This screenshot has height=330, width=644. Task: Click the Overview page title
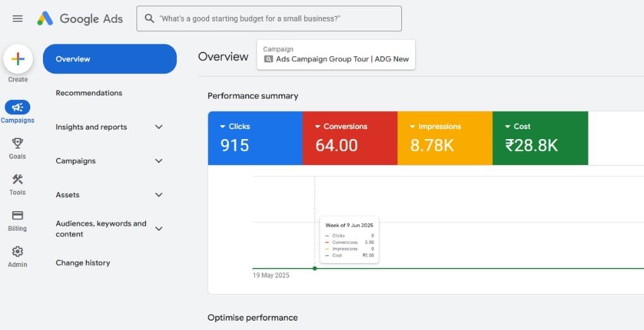point(223,57)
